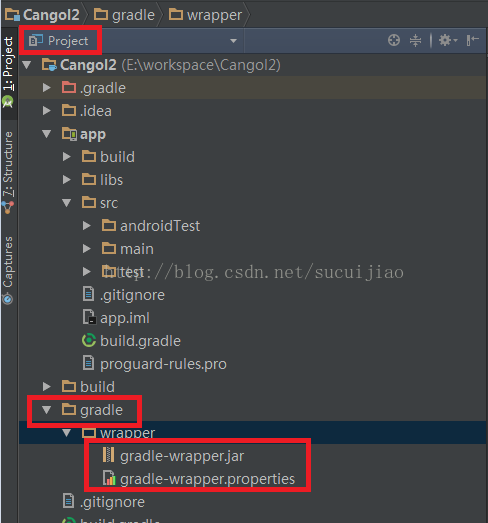The height and width of the screenshot is (523, 488).
Task: Expand the .gradle folder
Action: 47,88
